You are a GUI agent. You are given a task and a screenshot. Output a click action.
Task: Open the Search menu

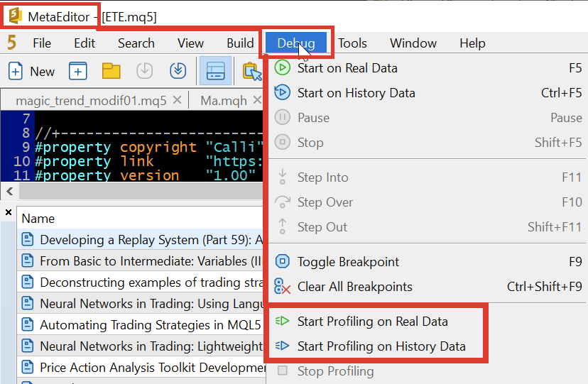tap(136, 43)
